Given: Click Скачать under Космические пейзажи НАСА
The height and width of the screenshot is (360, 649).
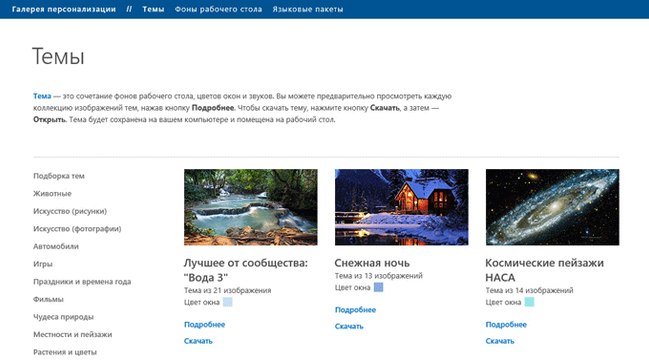Looking at the screenshot, I should pyautogui.click(x=500, y=341).
